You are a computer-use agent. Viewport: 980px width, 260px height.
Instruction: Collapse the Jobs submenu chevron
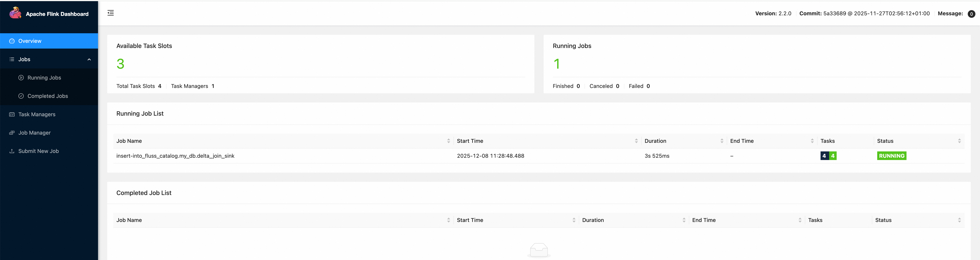pos(89,60)
